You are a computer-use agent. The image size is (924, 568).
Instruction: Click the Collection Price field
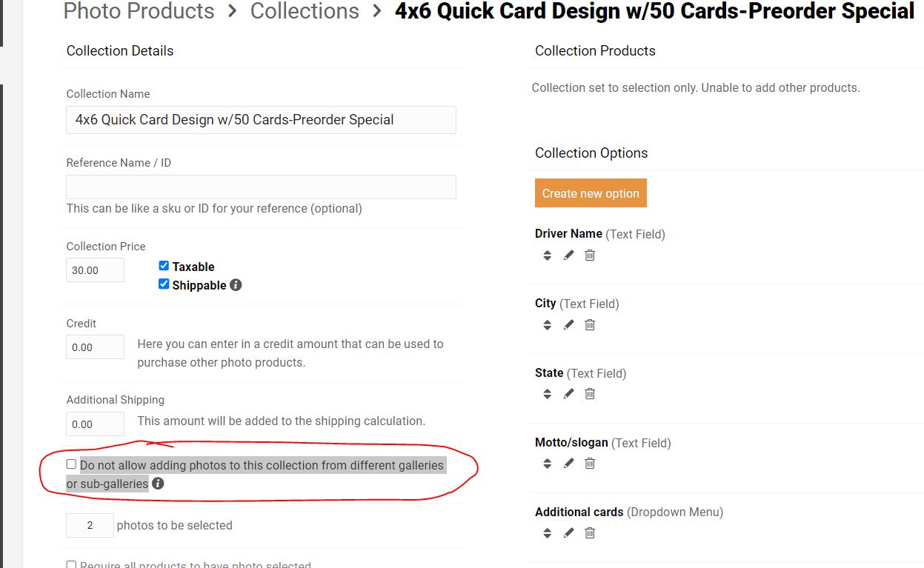(96, 270)
